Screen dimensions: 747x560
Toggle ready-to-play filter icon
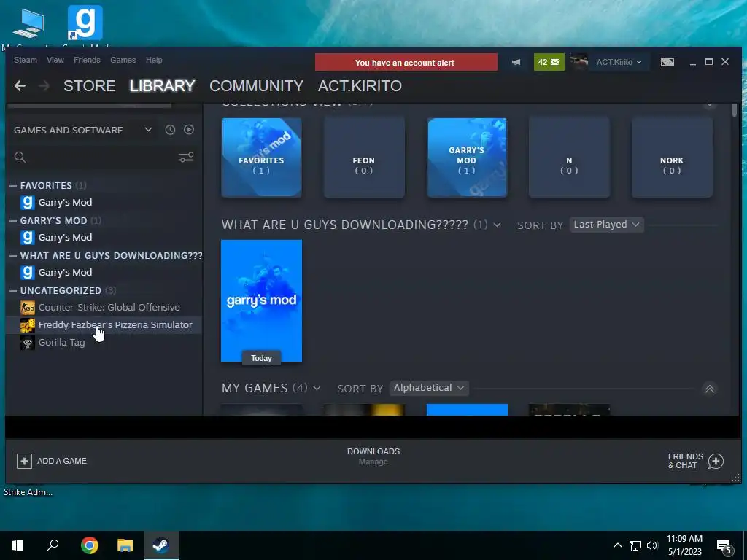189,130
